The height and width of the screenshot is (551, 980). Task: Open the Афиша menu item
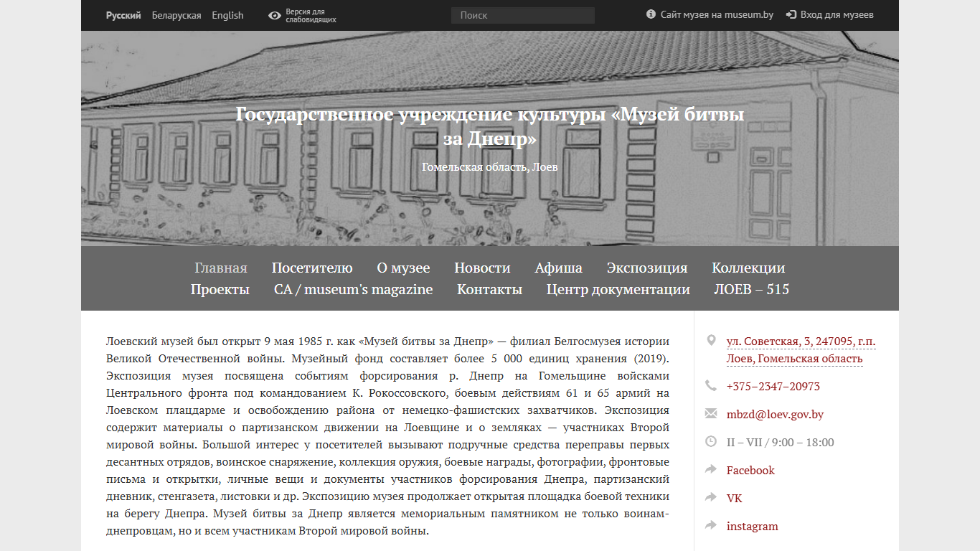(558, 268)
